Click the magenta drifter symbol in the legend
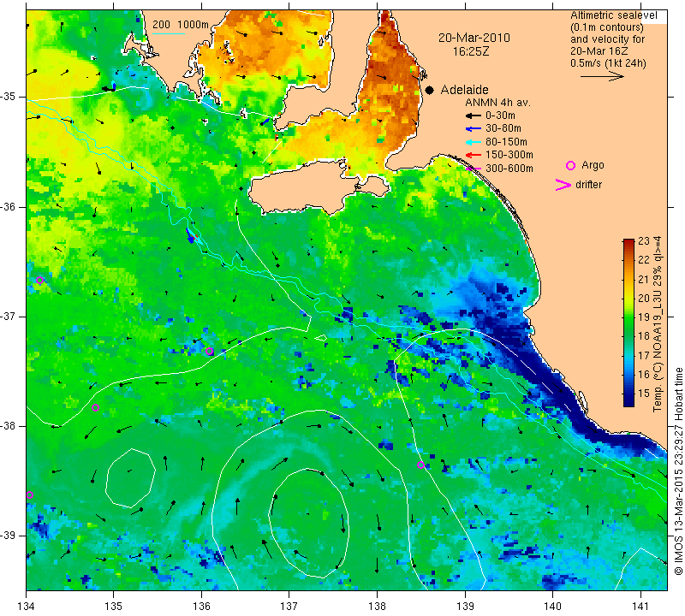Screen dimensions: 685x616 (x=563, y=185)
